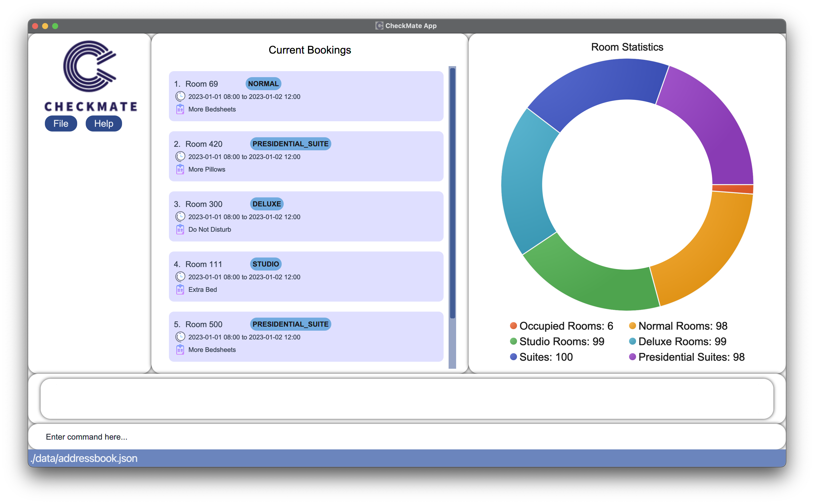814x504 pixels.
Task: Close the CheckMate App window
Action: [35, 26]
